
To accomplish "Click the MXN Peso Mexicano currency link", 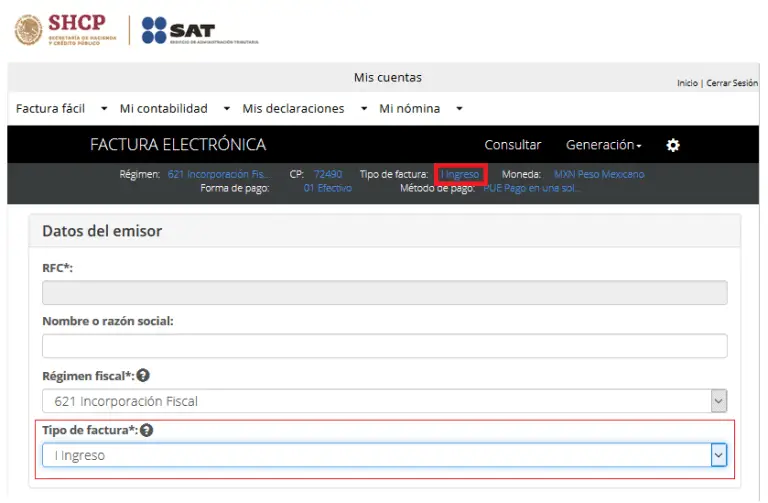I will pos(599,174).
